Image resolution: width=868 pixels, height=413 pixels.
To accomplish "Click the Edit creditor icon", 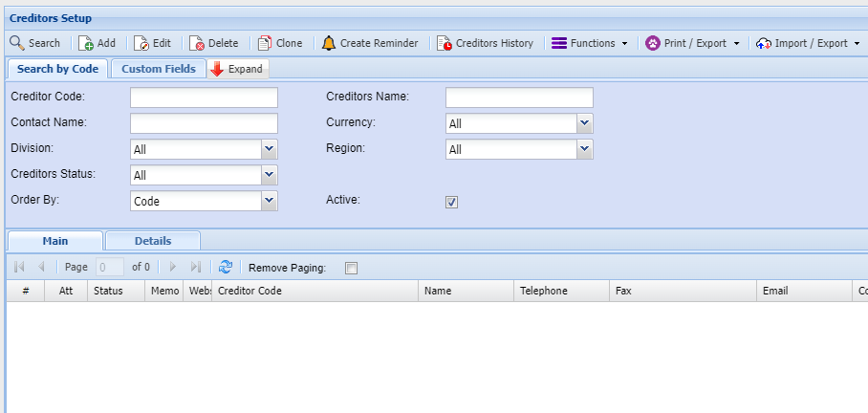I will (x=141, y=43).
